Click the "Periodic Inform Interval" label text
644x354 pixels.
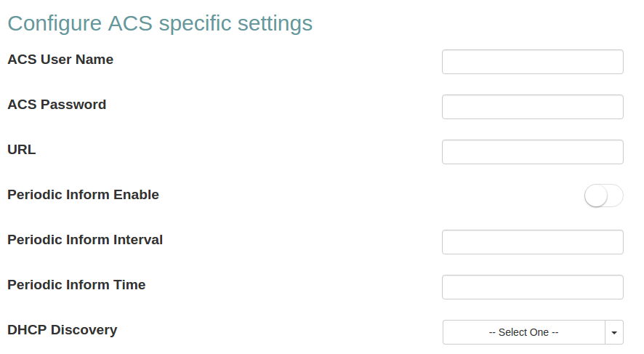(x=85, y=240)
